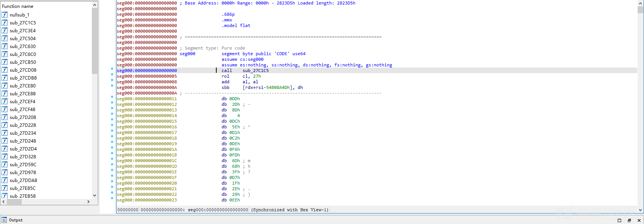Screen dimensions: 644x224
Task: Click function list right scroll arrow
Action: [88, 201]
